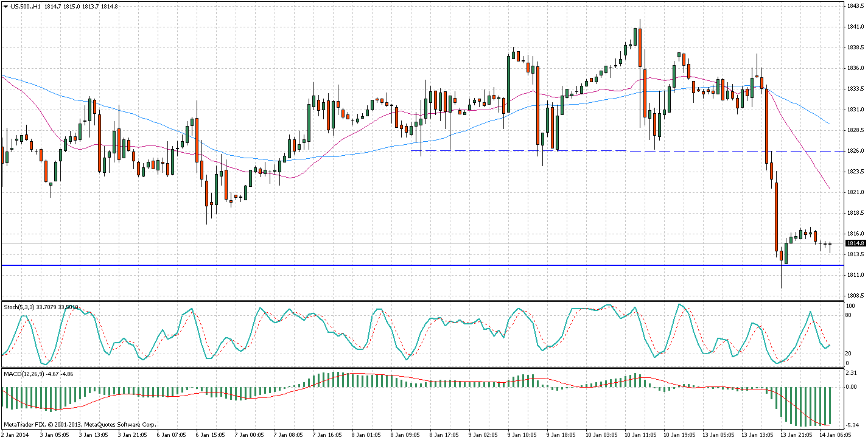
Task: Click the MetaTrader FIX copyright text
Action: (80, 424)
